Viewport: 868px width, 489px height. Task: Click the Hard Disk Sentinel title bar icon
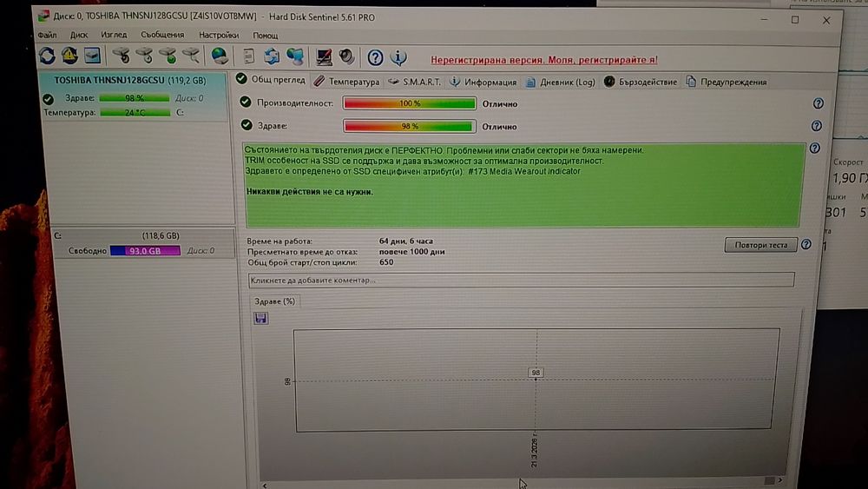(43, 16)
